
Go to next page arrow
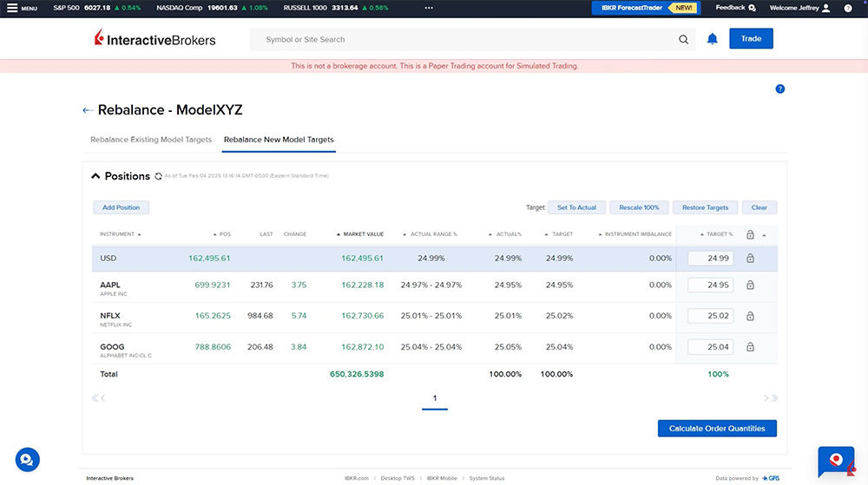point(766,398)
